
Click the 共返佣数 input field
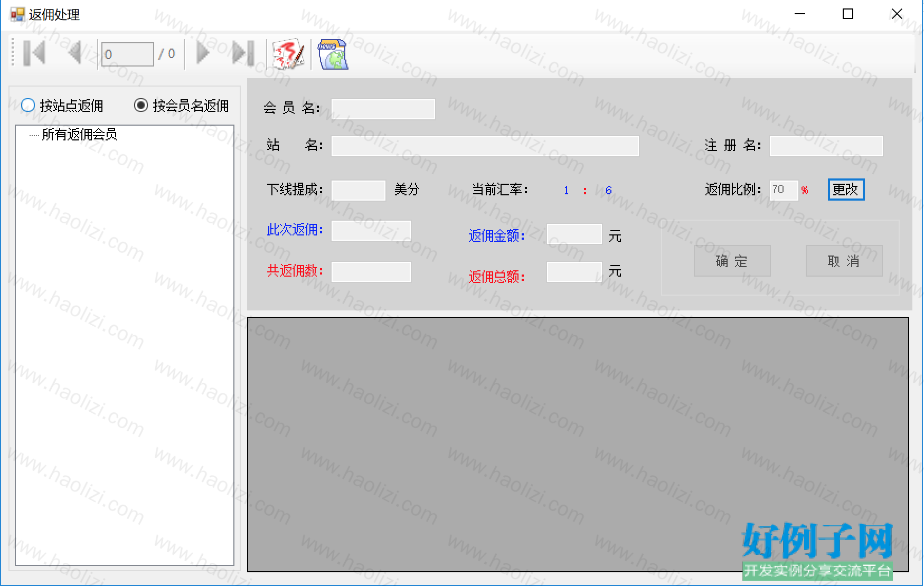[x=371, y=272]
